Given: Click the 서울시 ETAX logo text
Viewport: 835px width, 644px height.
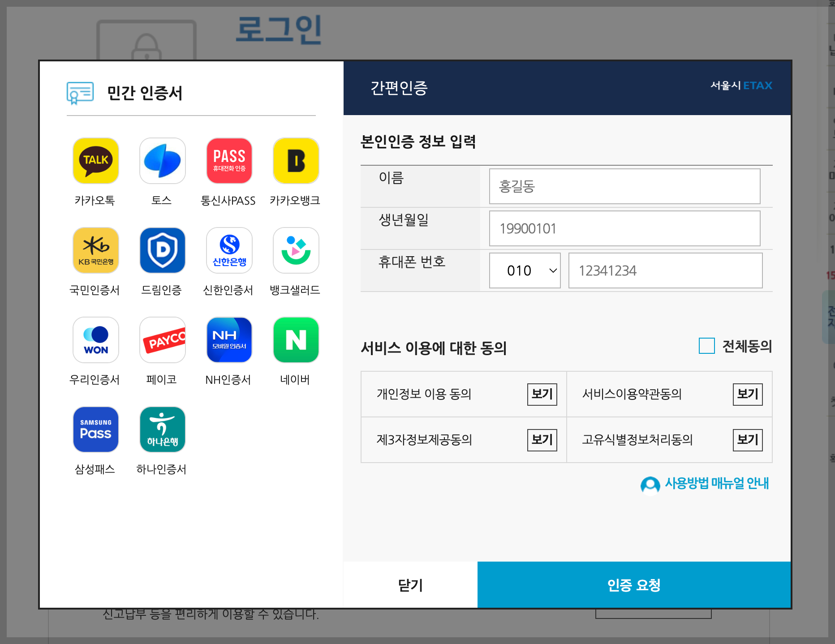Looking at the screenshot, I should [741, 86].
